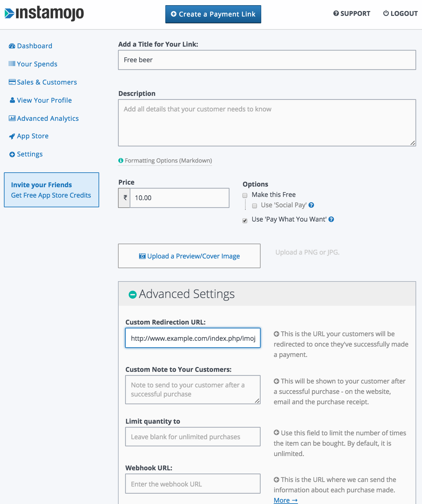Toggle the Use 'Social Pay' checkbox

[254, 206]
